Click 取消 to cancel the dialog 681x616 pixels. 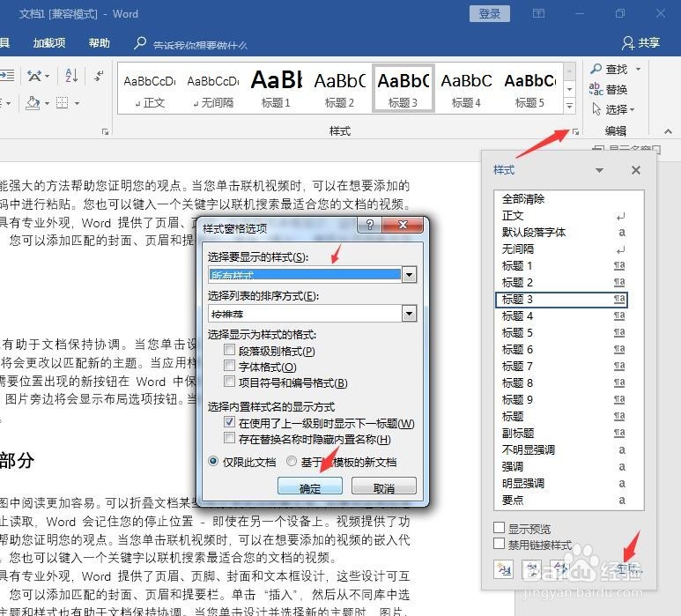(x=384, y=486)
